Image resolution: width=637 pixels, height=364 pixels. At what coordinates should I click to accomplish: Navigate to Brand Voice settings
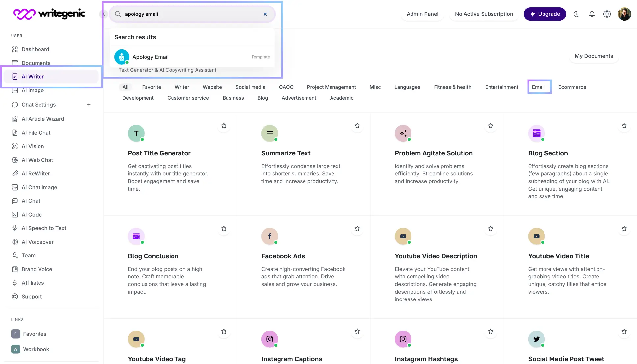[37, 269]
